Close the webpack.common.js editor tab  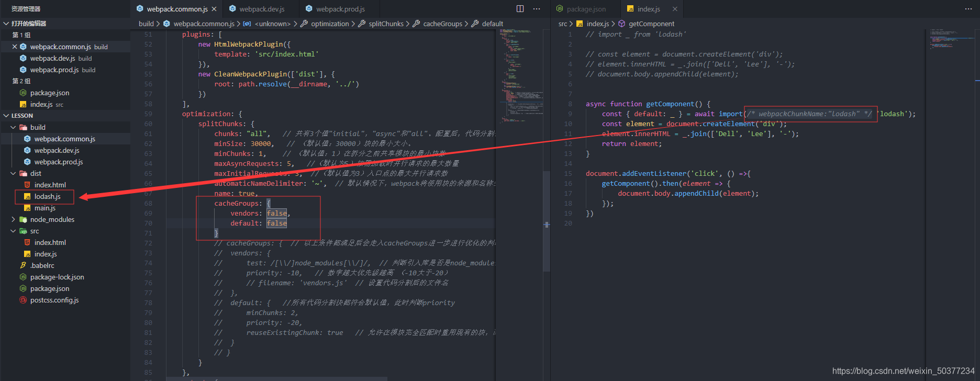click(214, 9)
